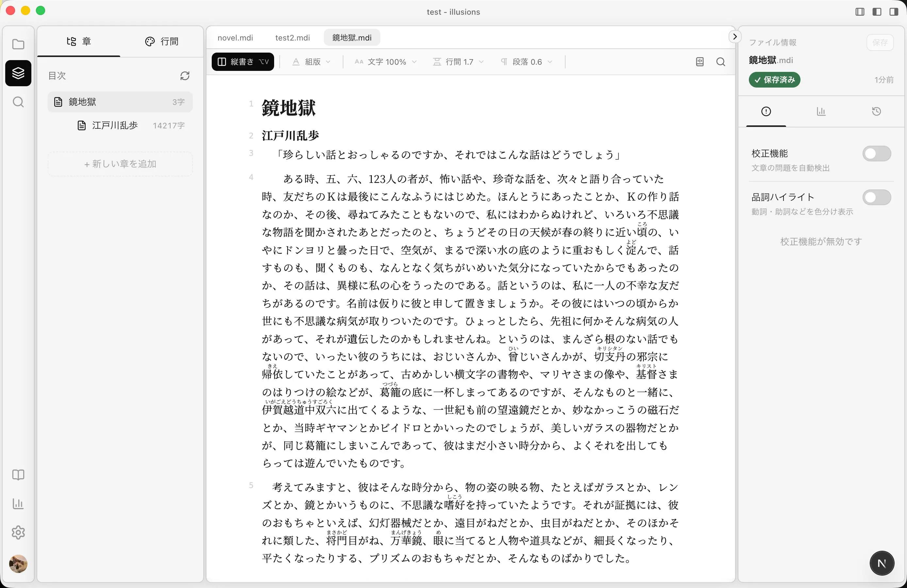Open the settings gear icon
Image resolution: width=907 pixels, height=588 pixels.
[18, 532]
